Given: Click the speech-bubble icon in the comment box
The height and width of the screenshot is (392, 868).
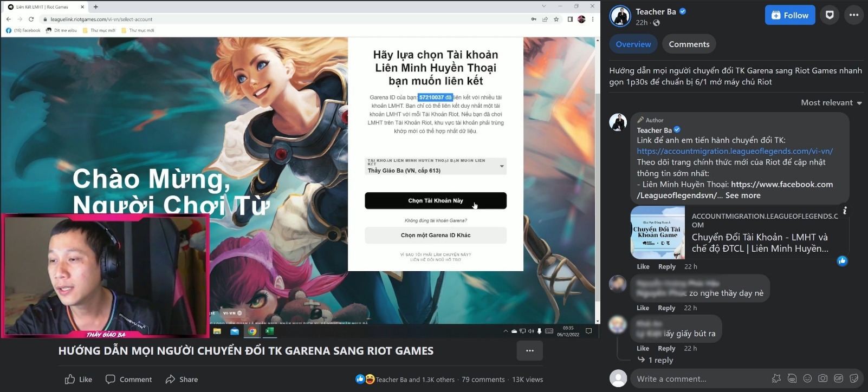Looking at the screenshot, I should pos(792,378).
